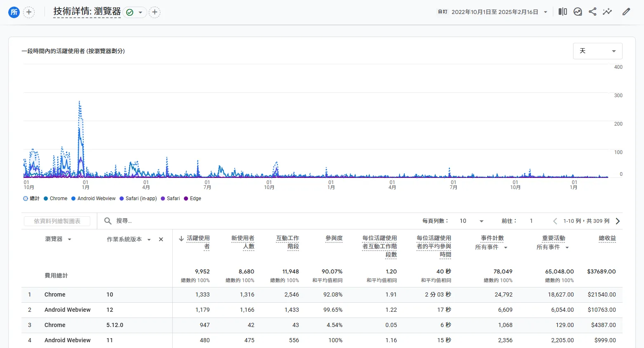The image size is (644, 348).
Task: Toggle Edge legend entry
Action: (193, 199)
